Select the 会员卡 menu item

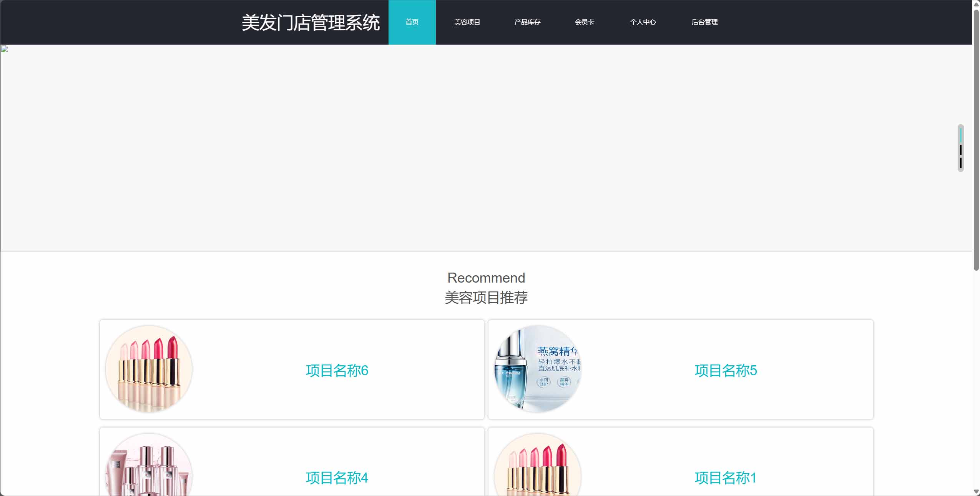[585, 22]
